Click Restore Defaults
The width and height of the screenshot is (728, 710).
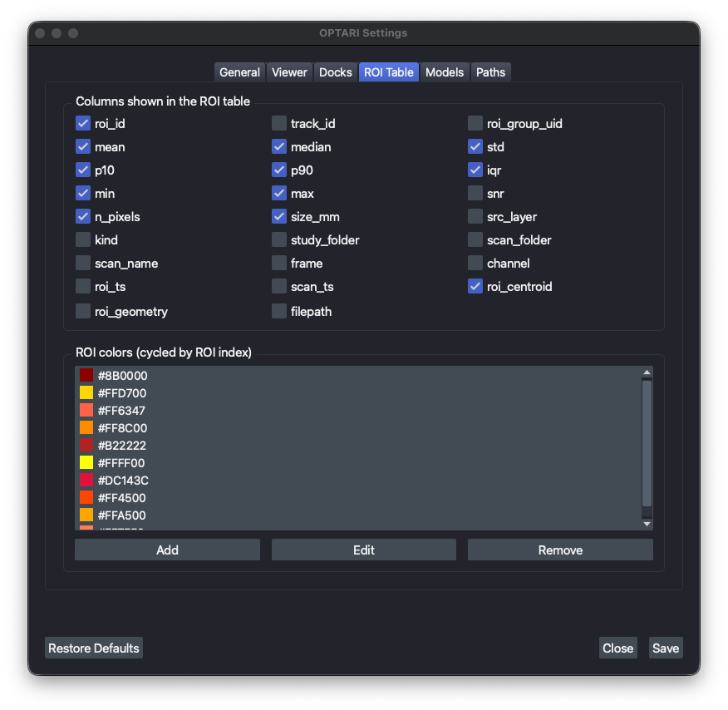[x=94, y=648]
